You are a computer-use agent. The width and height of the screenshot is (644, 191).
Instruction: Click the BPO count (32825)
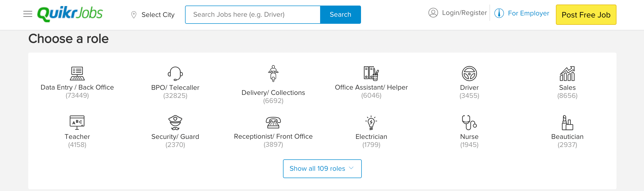[175, 96]
